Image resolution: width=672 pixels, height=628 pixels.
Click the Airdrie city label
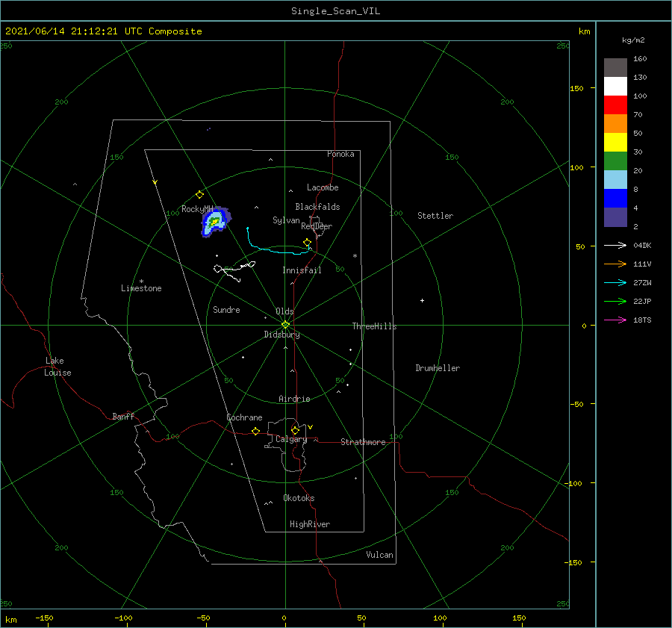click(294, 399)
